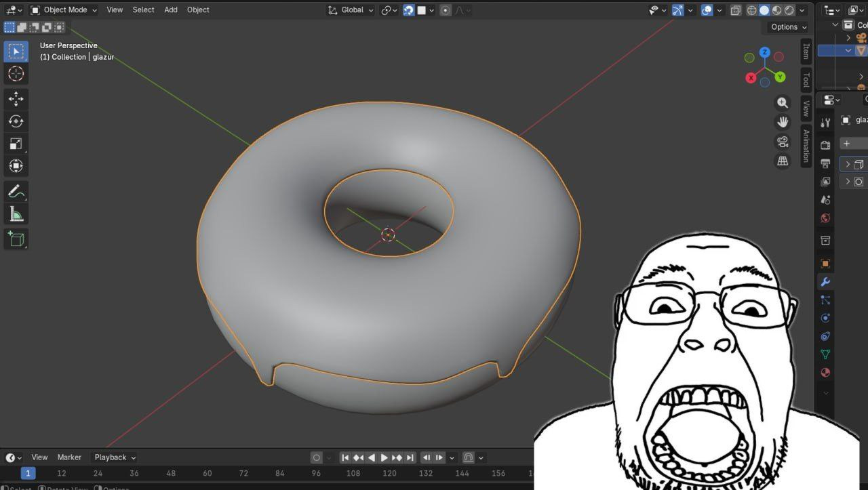Open the Item sidebar tab

[x=806, y=51]
